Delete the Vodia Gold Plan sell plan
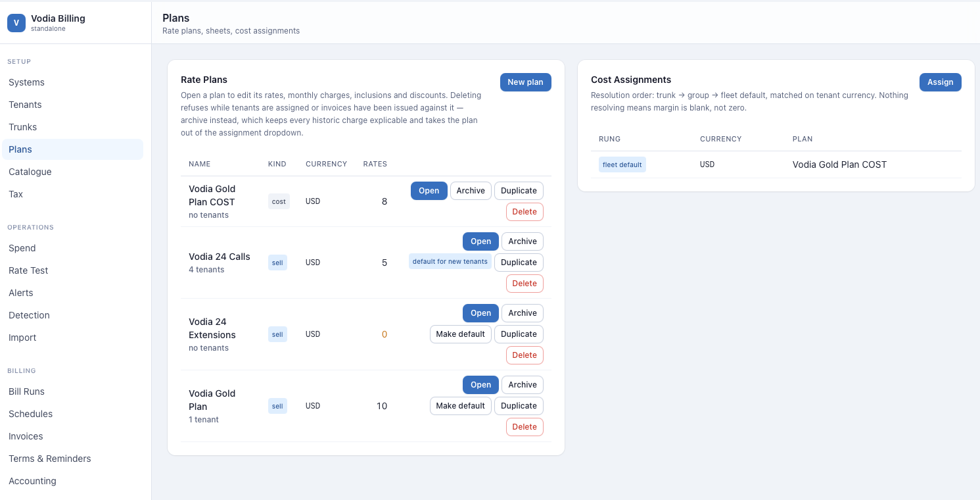This screenshot has width=980, height=500. [x=525, y=427]
